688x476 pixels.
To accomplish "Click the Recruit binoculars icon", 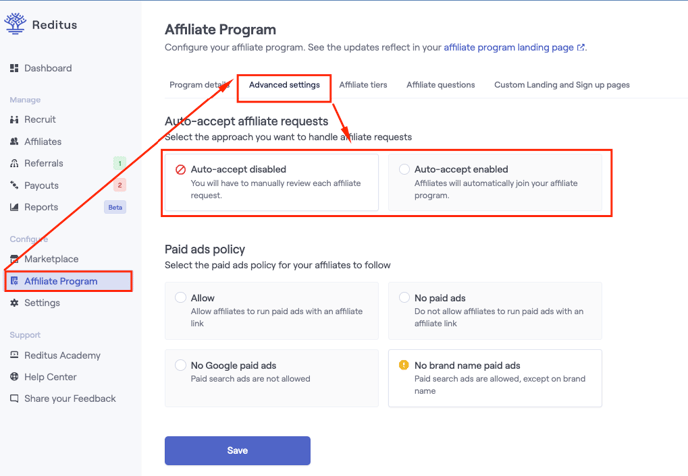I will [x=14, y=119].
